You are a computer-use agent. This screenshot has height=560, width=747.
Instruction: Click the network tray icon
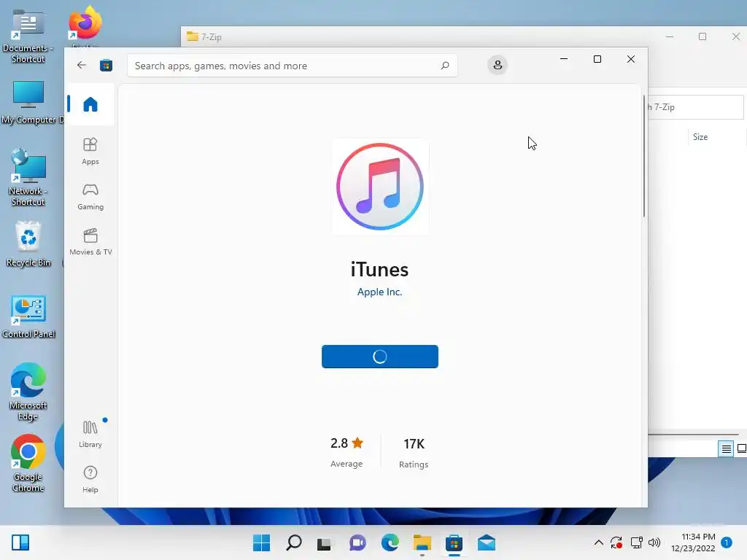point(636,542)
